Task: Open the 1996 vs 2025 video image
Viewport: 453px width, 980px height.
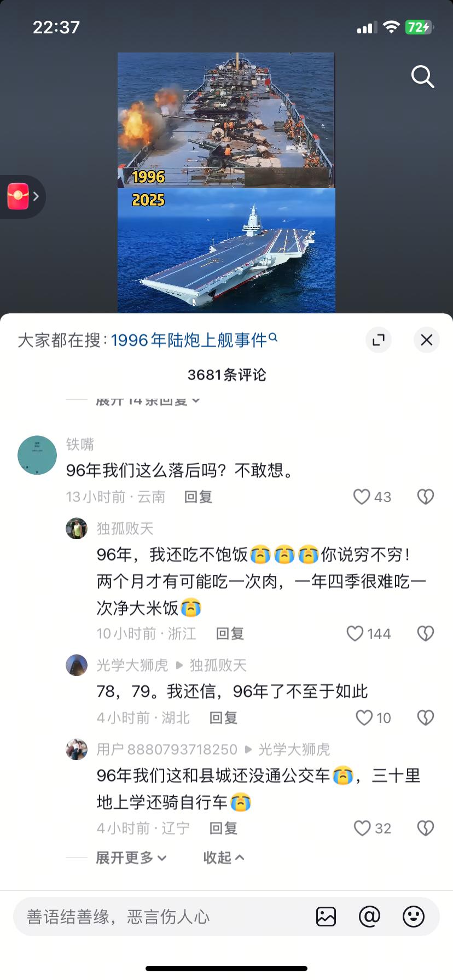Action: pyautogui.click(x=226, y=183)
